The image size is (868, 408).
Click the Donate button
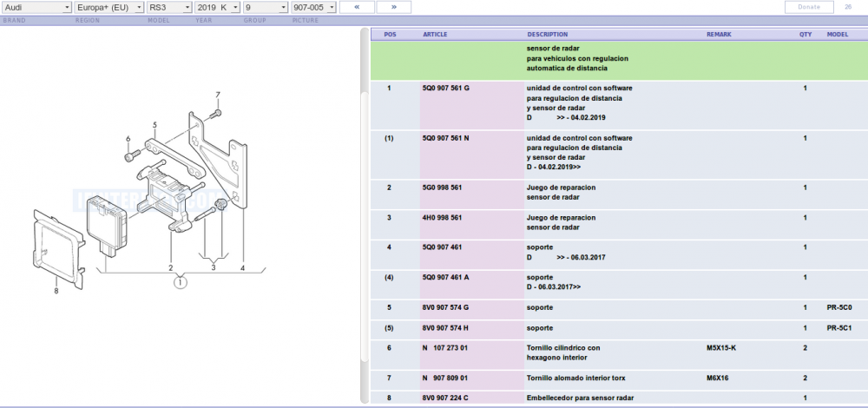tap(809, 7)
